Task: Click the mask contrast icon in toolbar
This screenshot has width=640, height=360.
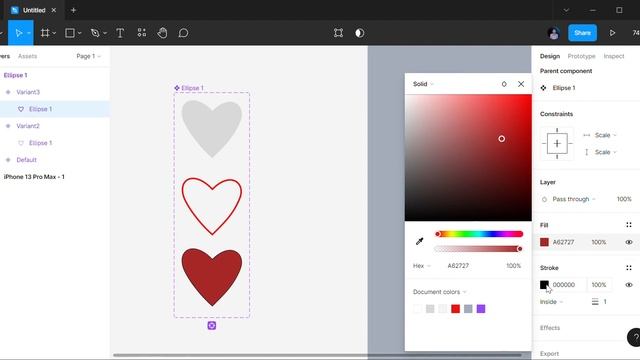Action: 360,33
